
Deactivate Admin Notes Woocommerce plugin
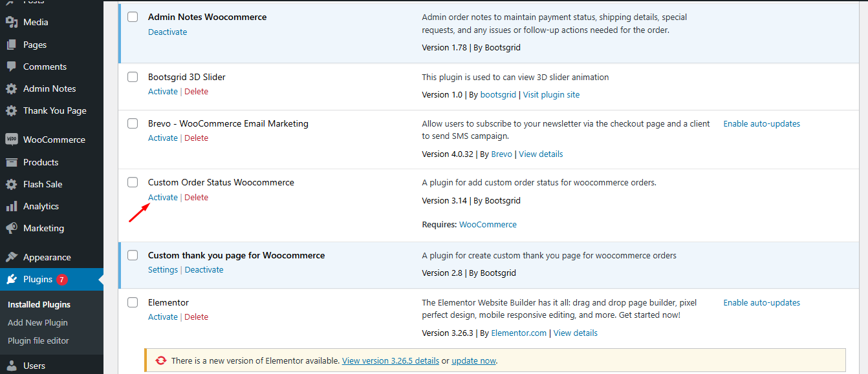coord(168,32)
